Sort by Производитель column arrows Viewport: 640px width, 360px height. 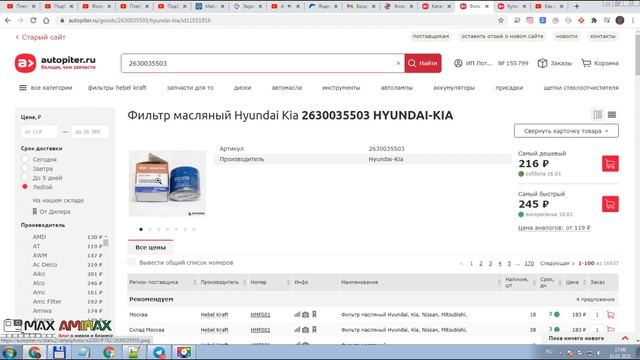[x=244, y=282]
